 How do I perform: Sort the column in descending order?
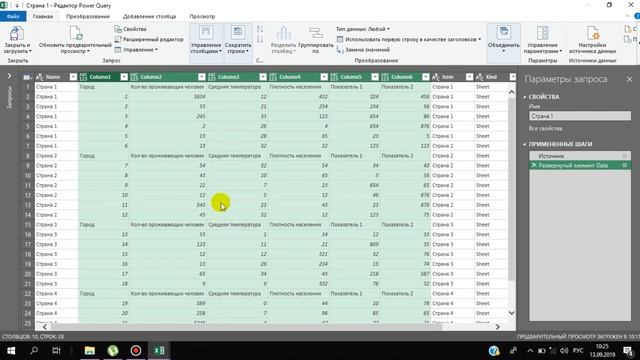click(x=260, y=39)
